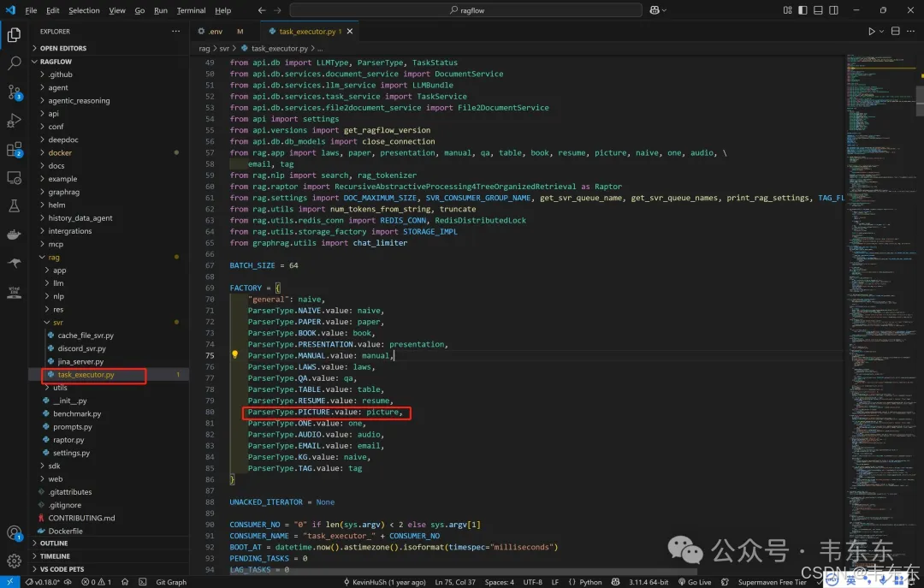Click the split editor icon
The width and height of the screenshot is (924, 588).
point(895,32)
